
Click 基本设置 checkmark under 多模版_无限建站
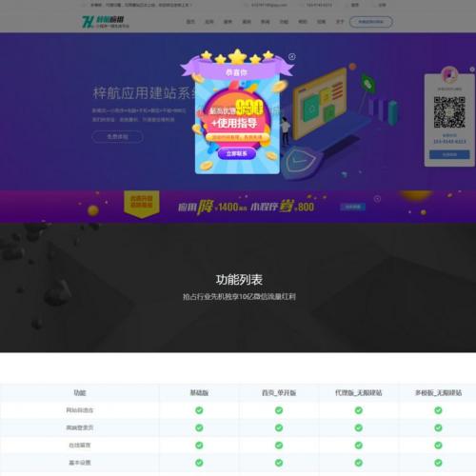tap(438, 463)
